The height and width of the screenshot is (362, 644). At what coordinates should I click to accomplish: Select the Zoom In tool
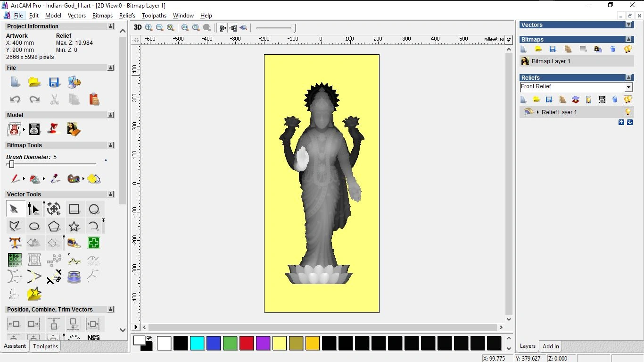(149, 27)
